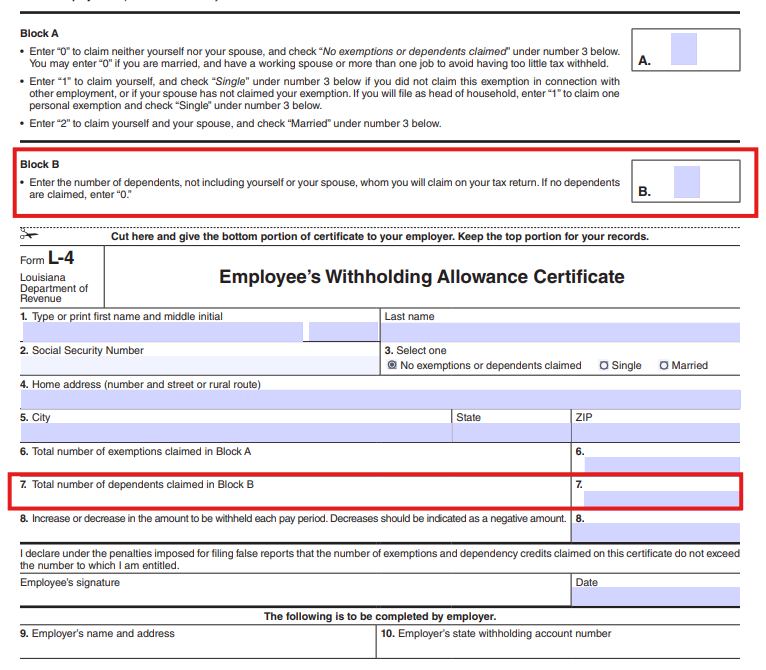Choose the "Married" radio button
The image size is (766, 670).
pos(664,366)
